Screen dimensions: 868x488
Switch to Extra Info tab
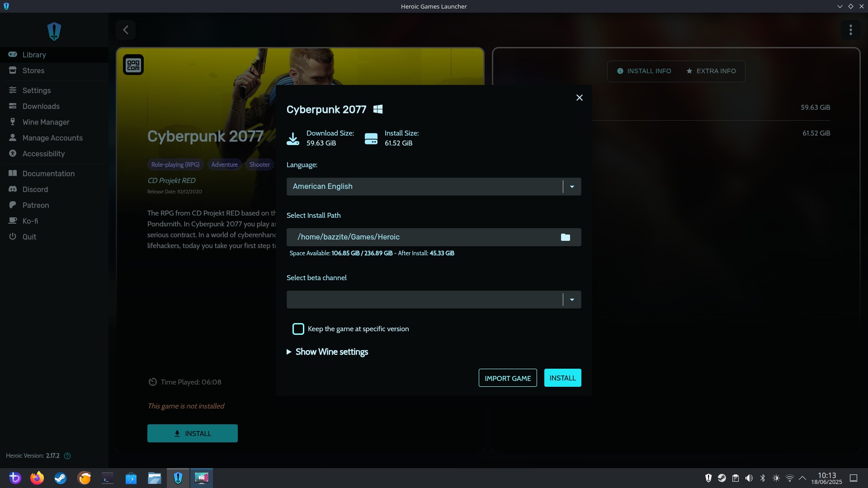pyautogui.click(x=711, y=71)
